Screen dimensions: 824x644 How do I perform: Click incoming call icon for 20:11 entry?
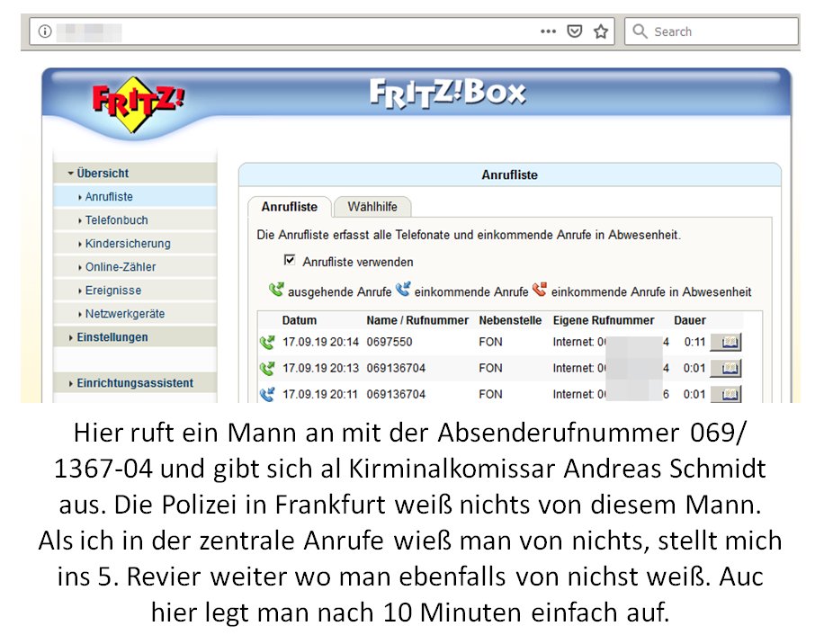point(267,394)
